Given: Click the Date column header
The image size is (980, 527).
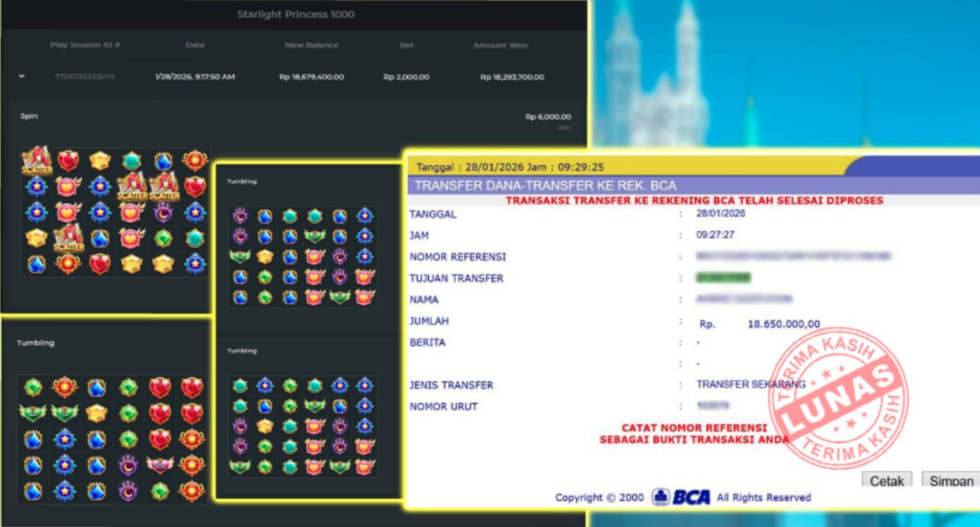Looking at the screenshot, I should [195, 45].
